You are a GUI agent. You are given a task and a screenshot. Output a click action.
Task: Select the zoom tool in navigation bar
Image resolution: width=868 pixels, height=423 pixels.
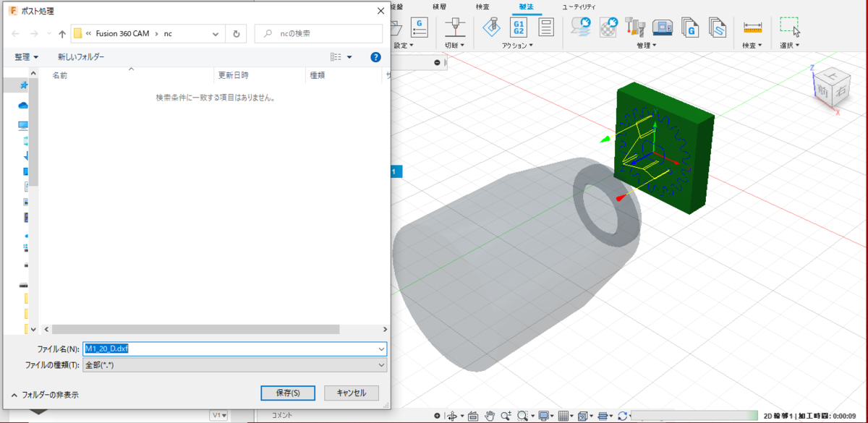[505, 416]
